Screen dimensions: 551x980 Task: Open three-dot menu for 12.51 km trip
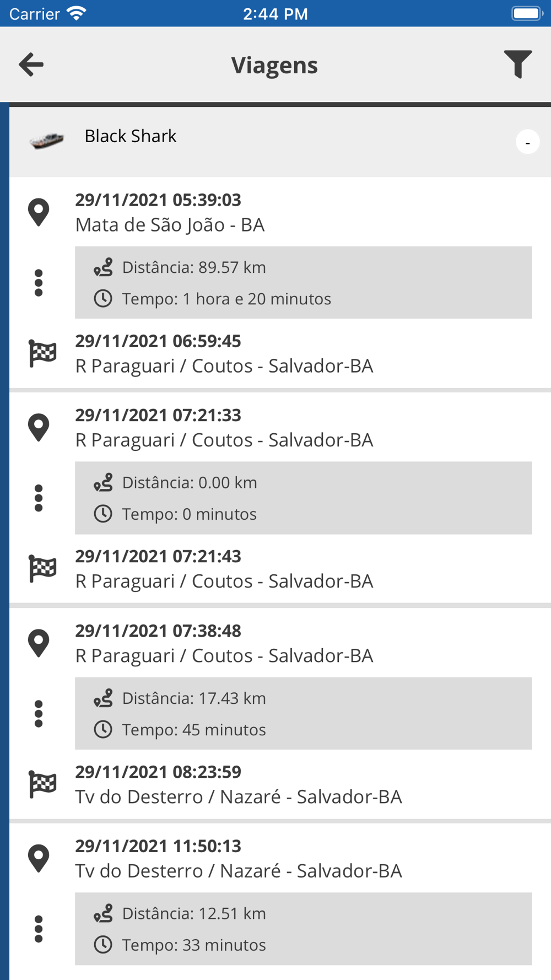click(39, 929)
